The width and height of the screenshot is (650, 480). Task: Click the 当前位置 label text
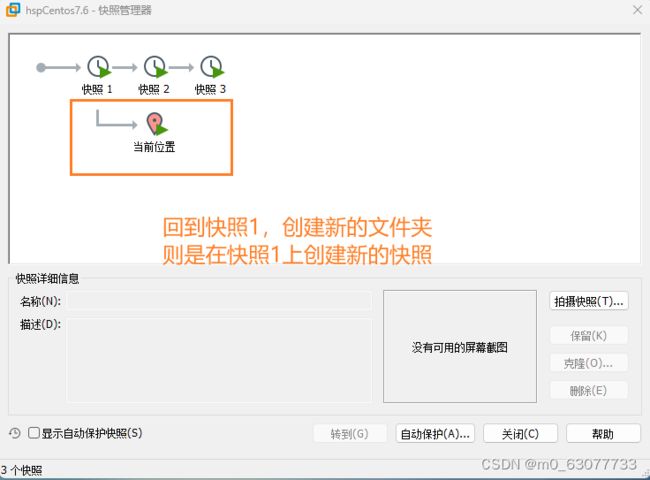[154, 147]
